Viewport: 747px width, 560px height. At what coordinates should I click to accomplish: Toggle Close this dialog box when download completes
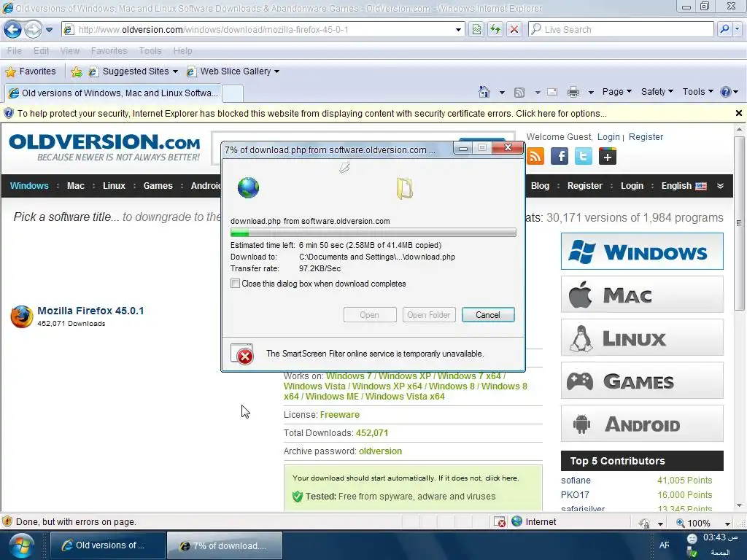(235, 284)
